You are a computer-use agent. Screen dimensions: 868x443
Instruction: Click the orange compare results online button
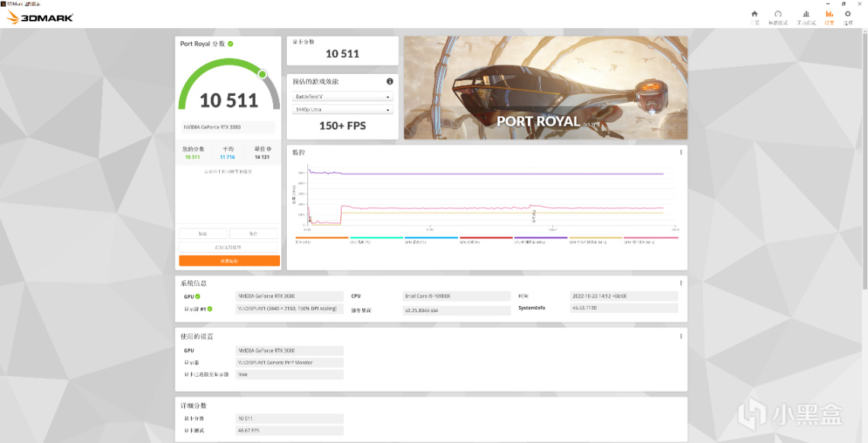coord(229,261)
